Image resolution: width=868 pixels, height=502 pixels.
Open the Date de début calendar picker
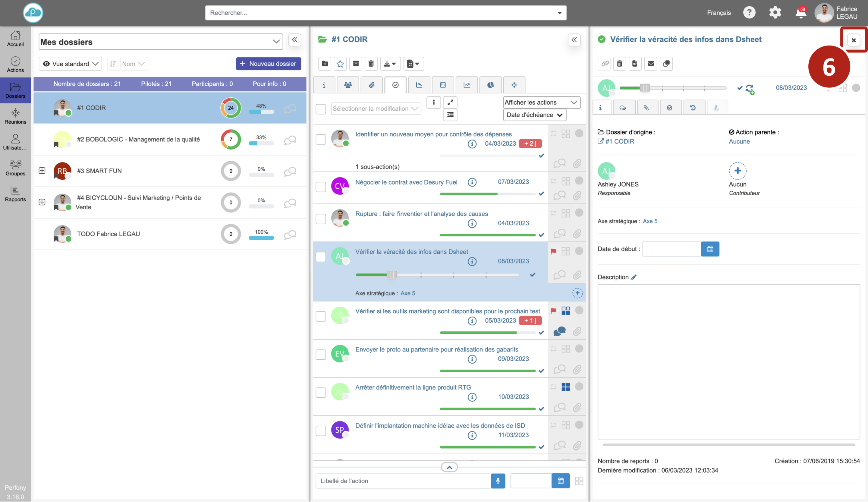[710, 249]
